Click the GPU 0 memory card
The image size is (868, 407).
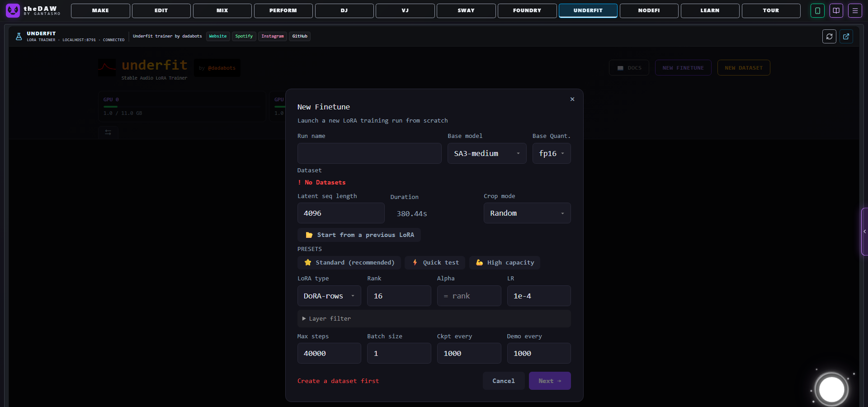click(182, 106)
